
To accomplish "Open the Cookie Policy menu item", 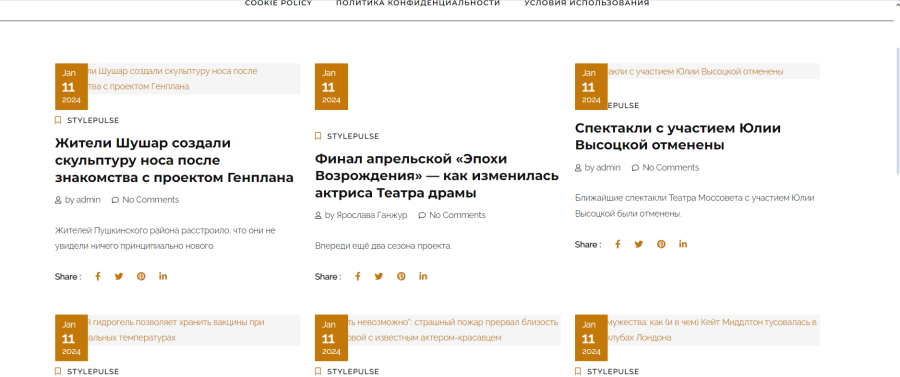I will click(278, 3).
